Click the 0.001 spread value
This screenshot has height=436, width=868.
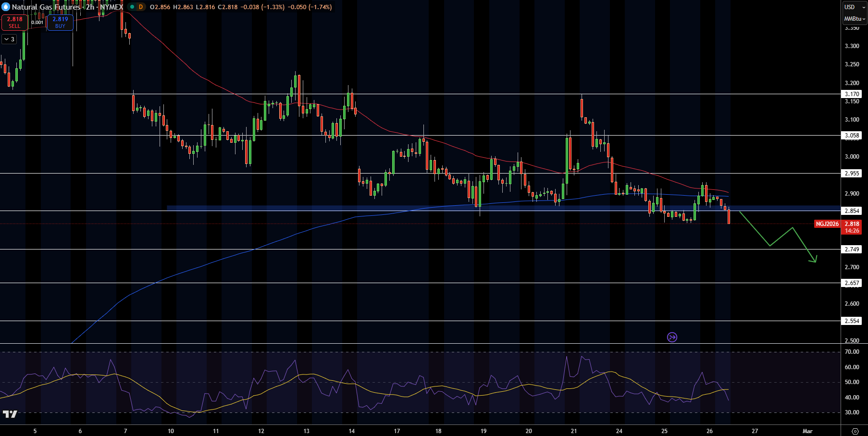click(37, 23)
